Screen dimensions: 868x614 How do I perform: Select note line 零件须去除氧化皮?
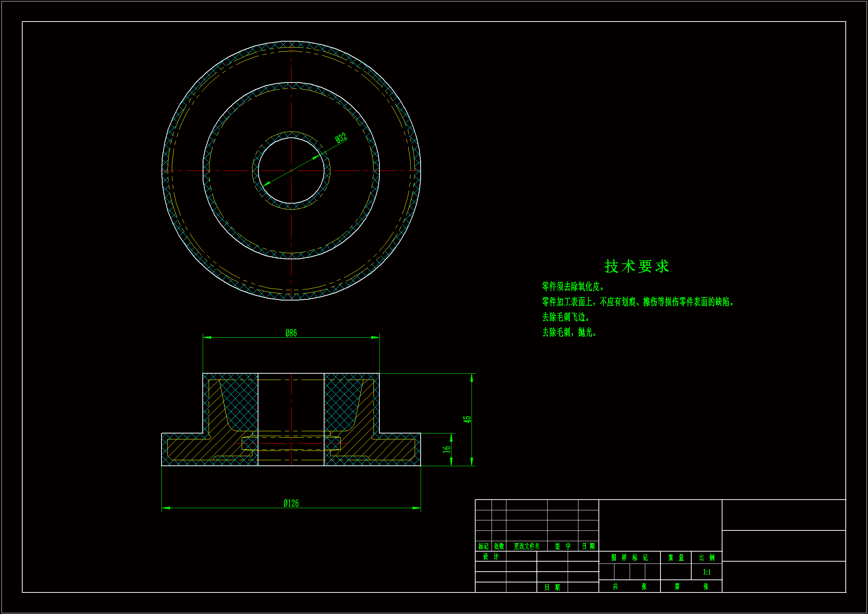pos(573,286)
